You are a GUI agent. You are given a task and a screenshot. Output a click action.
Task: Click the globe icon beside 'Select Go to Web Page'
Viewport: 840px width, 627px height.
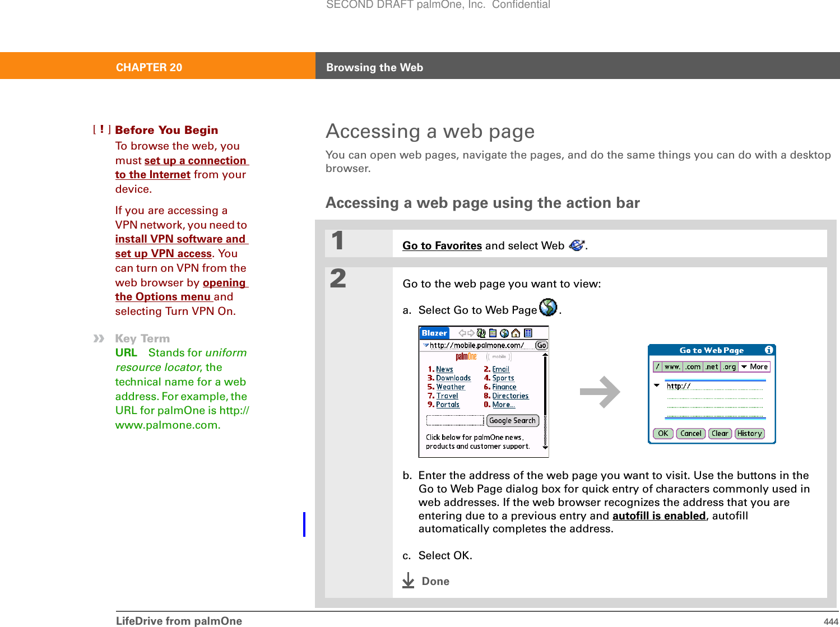point(548,308)
